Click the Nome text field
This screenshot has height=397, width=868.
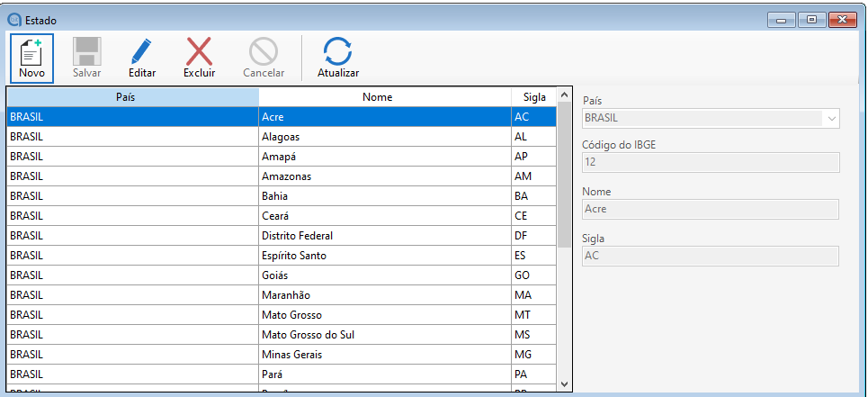pyautogui.click(x=710, y=209)
